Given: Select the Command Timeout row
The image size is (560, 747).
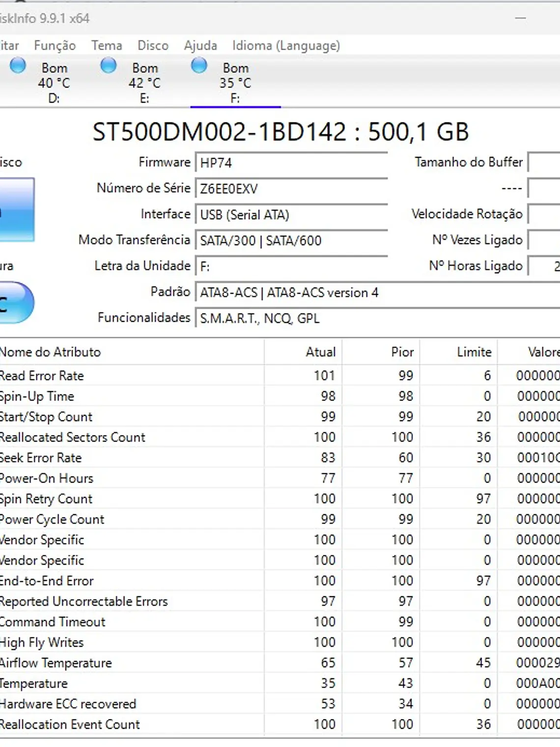Looking at the screenshot, I should [280, 622].
